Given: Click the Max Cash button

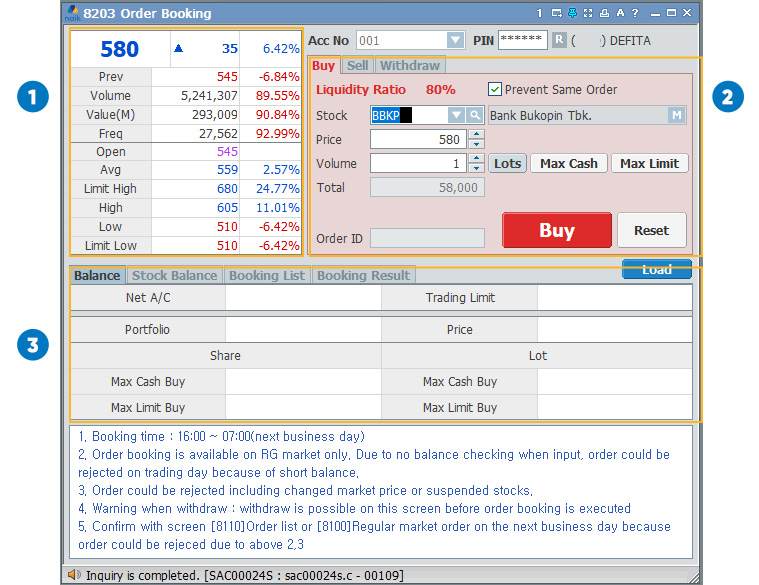Looking at the screenshot, I should pyautogui.click(x=569, y=163).
